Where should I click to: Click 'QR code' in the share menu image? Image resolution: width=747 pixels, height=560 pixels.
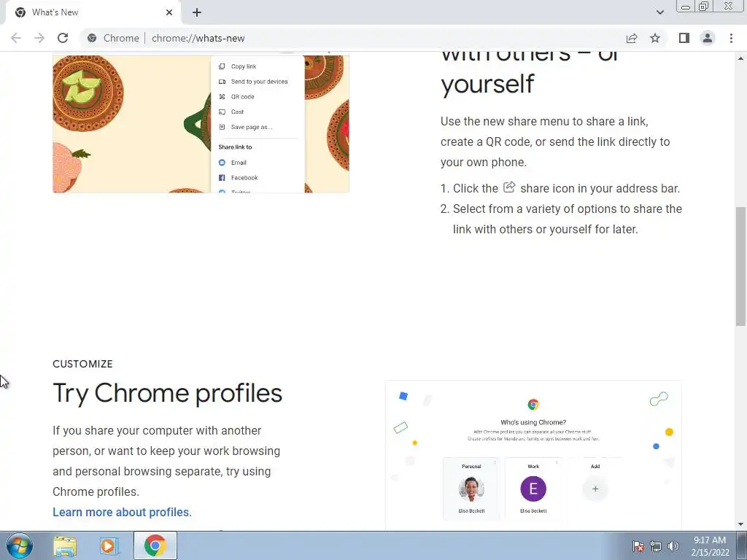coord(242,97)
